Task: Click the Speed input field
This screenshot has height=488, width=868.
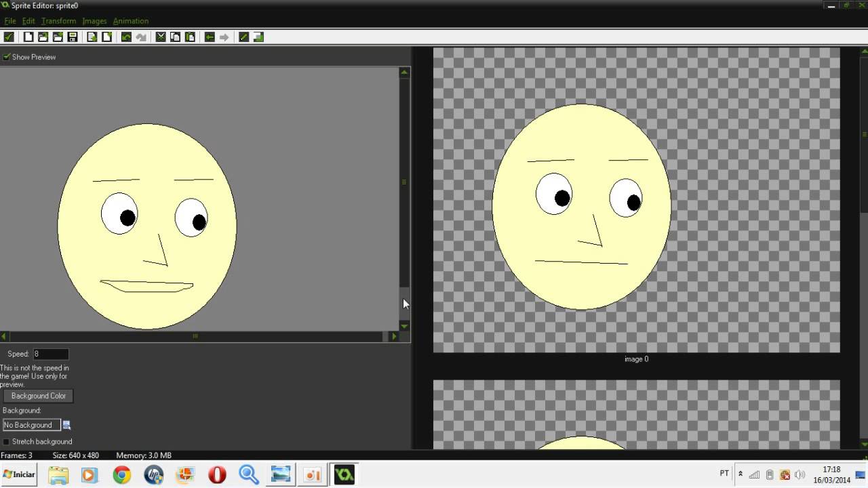Action: pyautogui.click(x=51, y=354)
